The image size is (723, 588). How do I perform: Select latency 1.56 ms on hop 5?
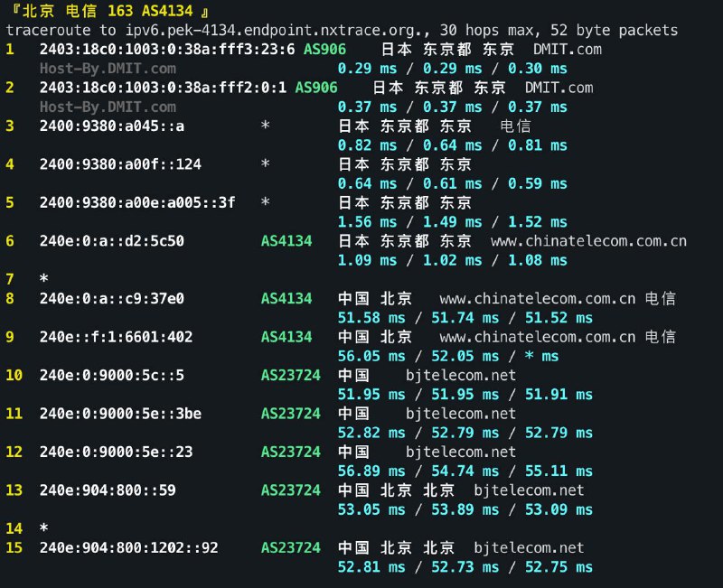(x=367, y=221)
